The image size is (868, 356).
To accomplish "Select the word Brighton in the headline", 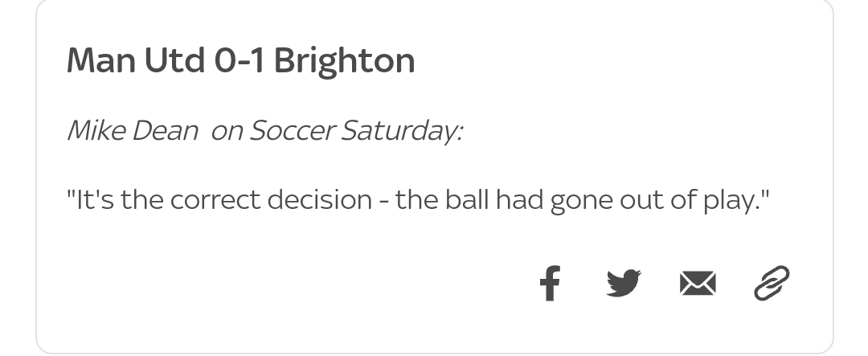I will point(344,60).
